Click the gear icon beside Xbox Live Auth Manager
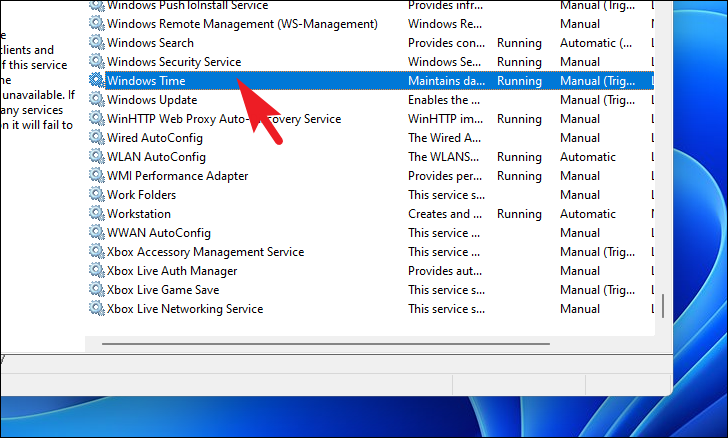 pyautogui.click(x=97, y=271)
